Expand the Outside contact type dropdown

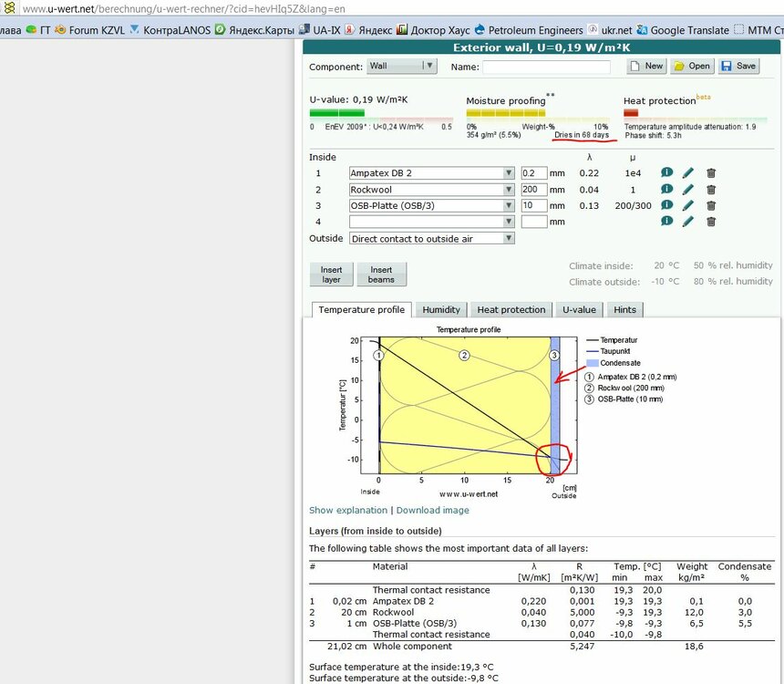(x=431, y=238)
